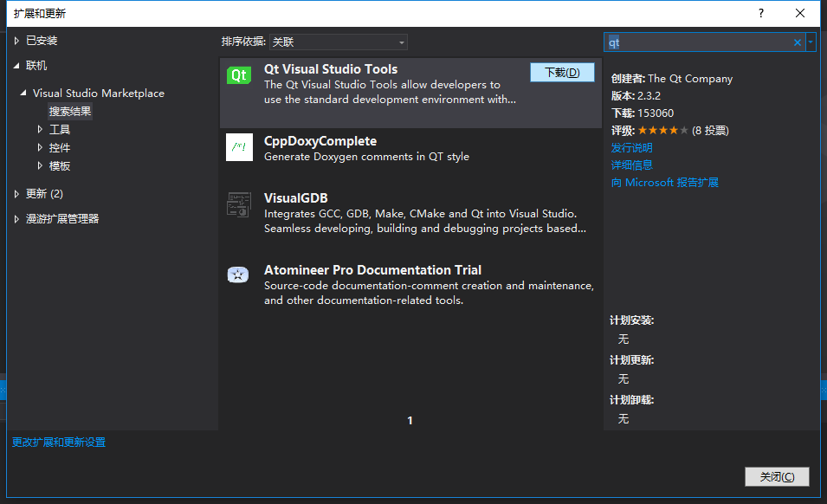This screenshot has width=827, height=504.
Task: Click the VisualGDB extension icon
Action: point(239,204)
